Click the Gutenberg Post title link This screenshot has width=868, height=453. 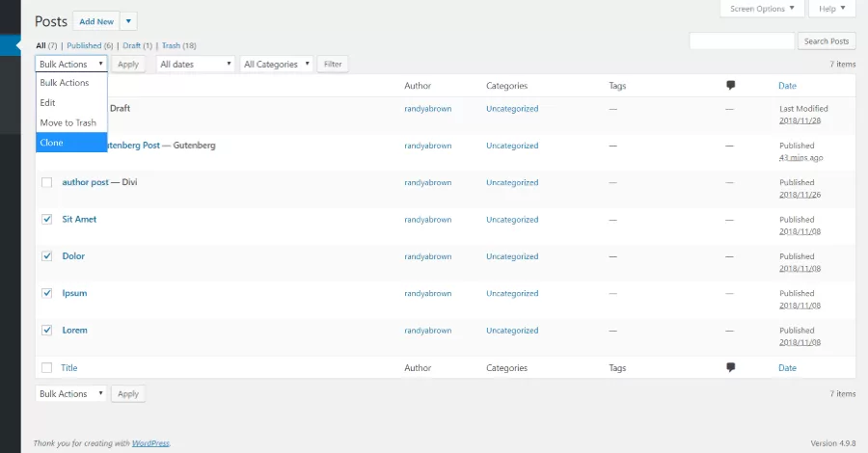(133, 146)
